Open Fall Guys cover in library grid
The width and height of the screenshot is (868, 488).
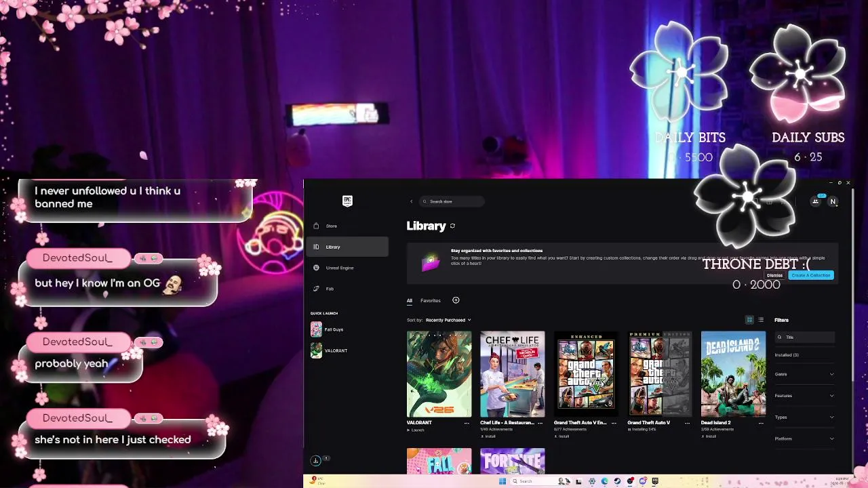click(439, 461)
